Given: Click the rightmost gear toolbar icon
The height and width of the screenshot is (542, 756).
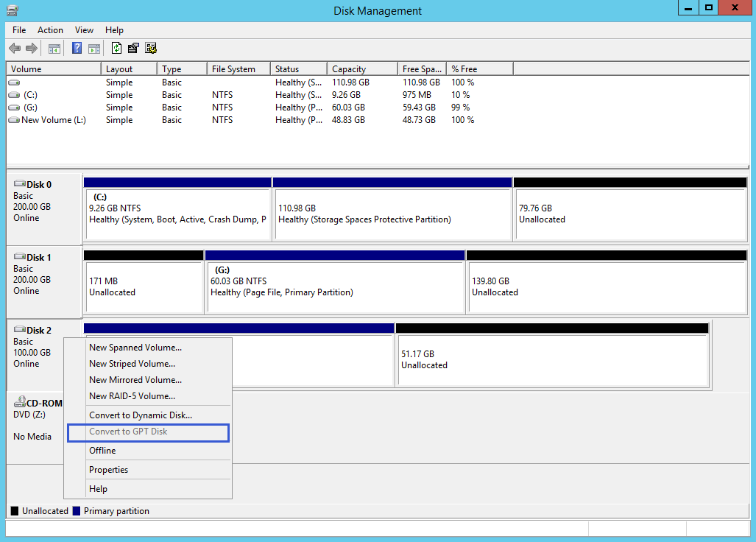Looking at the screenshot, I should 151,48.
